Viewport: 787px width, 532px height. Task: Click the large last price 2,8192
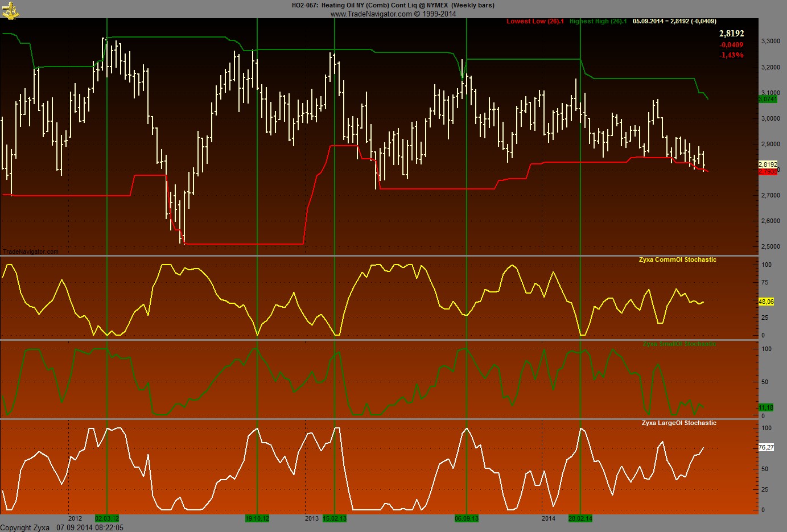[731, 34]
